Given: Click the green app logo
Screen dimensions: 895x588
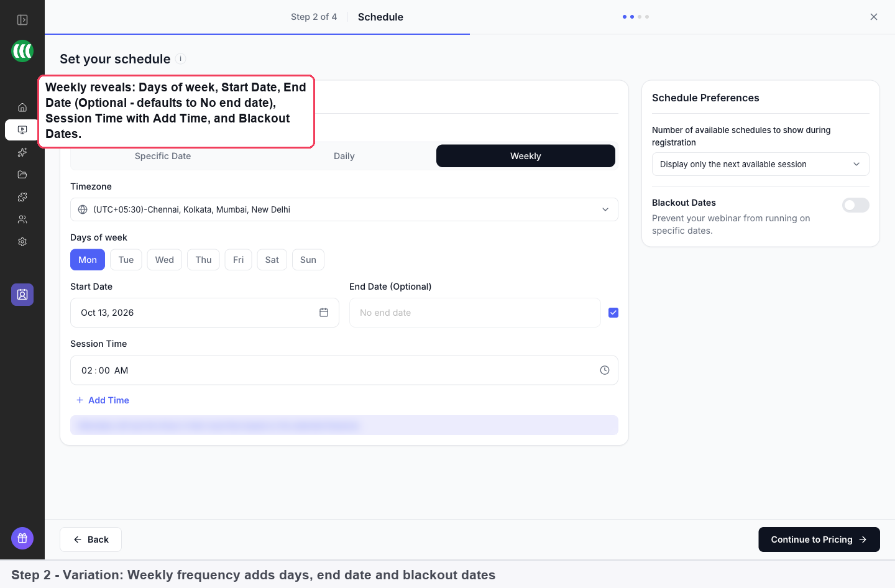Looking at the screenshot, I should click(22, 51).
